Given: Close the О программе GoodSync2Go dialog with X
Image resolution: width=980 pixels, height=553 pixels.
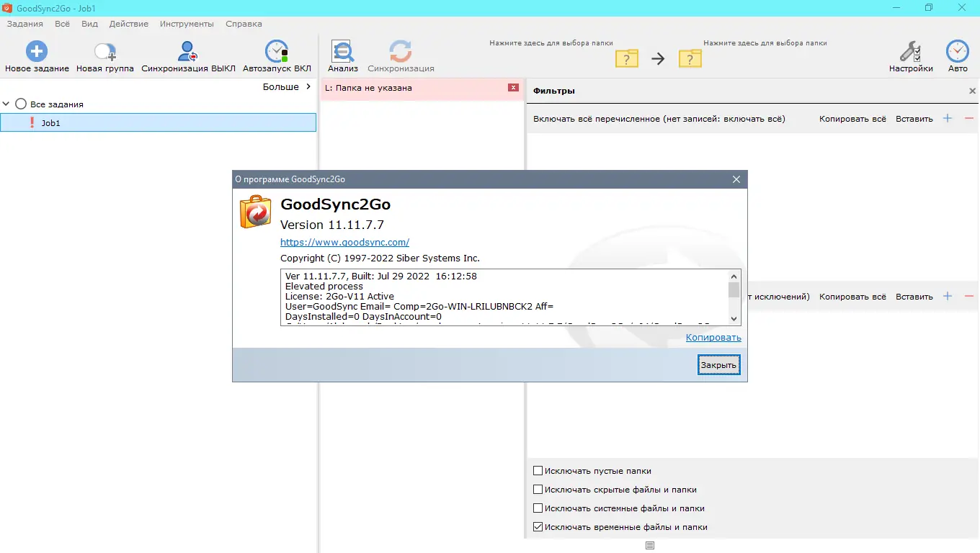Looking at the screenshot, I should tap(736, 179).
